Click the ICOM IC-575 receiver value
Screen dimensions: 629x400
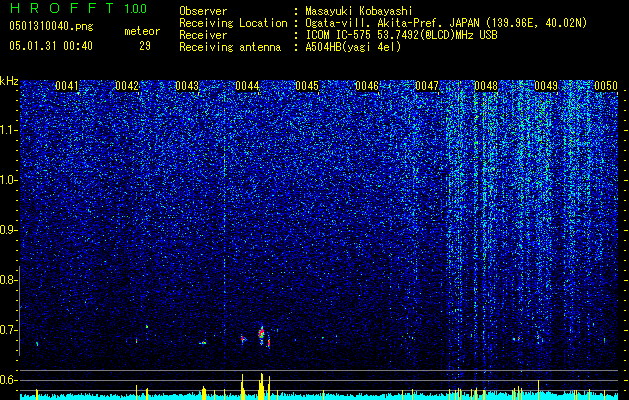tap(401, 35)
